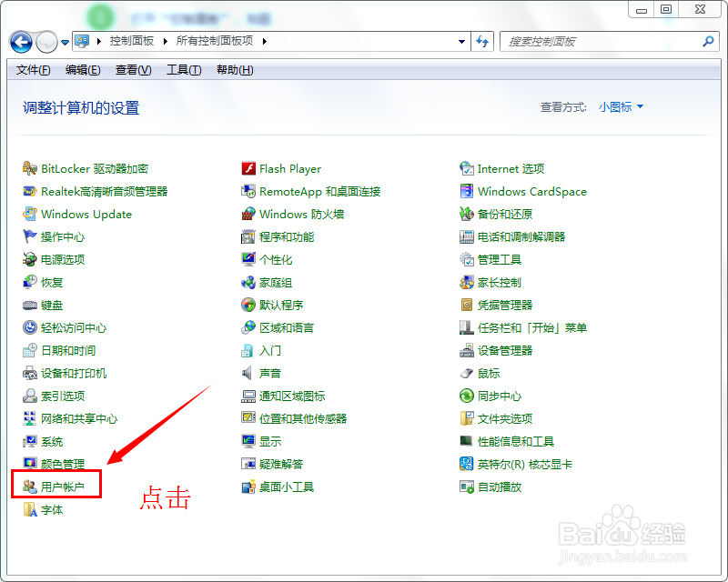
Task: Open the 系统 link
Action: point(52,441)
